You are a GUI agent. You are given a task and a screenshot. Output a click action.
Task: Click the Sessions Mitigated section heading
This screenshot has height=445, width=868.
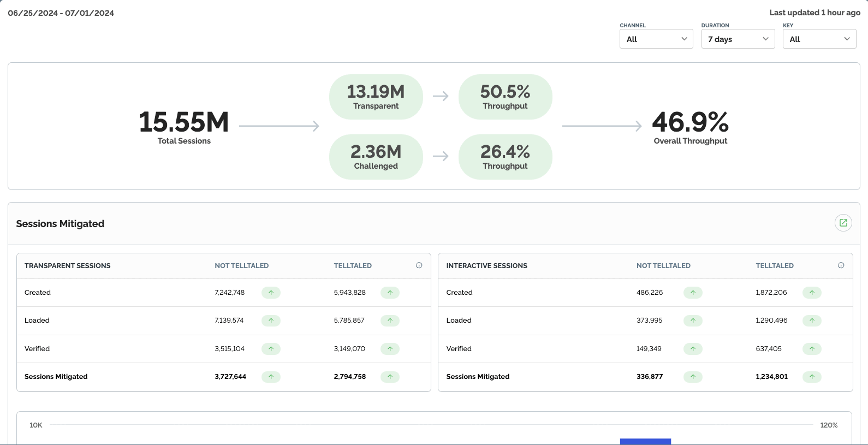(x=60, y=224)
